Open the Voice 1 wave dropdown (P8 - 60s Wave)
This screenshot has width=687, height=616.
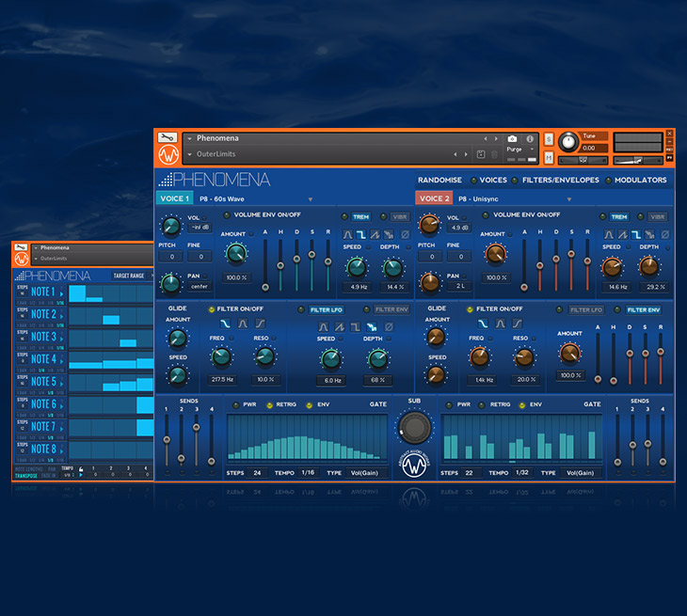tap(311, 199)
